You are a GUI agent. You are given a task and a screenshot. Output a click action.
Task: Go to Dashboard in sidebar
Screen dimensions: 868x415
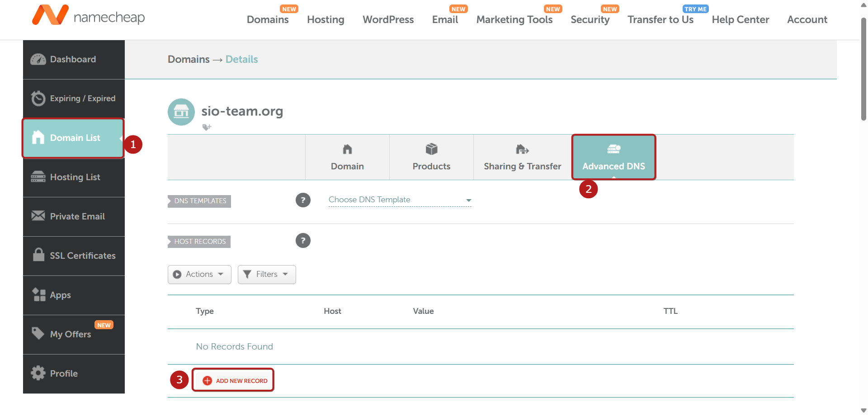pos(74,59)
